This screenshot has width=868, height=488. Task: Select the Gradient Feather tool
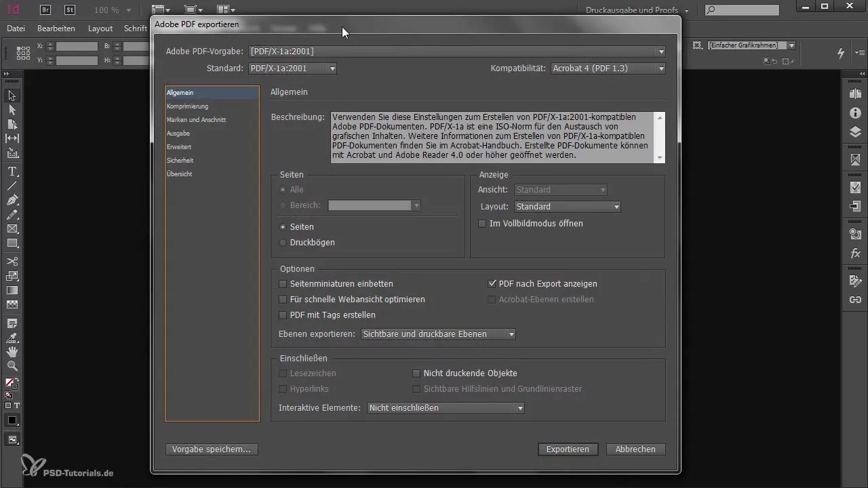click(12, 304)
